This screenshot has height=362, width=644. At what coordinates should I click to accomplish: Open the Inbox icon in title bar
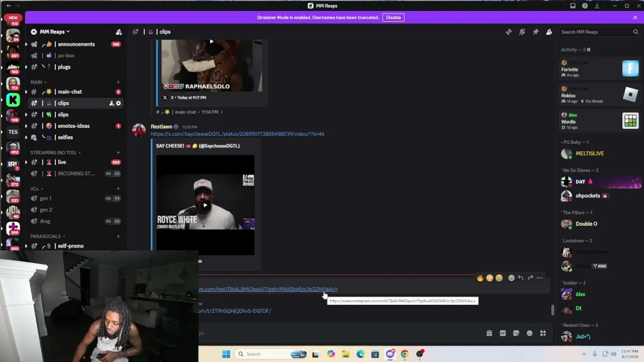click(x=573, y=6)
